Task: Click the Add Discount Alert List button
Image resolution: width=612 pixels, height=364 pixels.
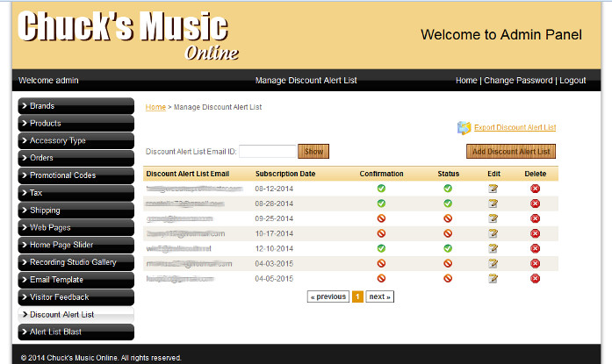Action: (x=510, y=152)
